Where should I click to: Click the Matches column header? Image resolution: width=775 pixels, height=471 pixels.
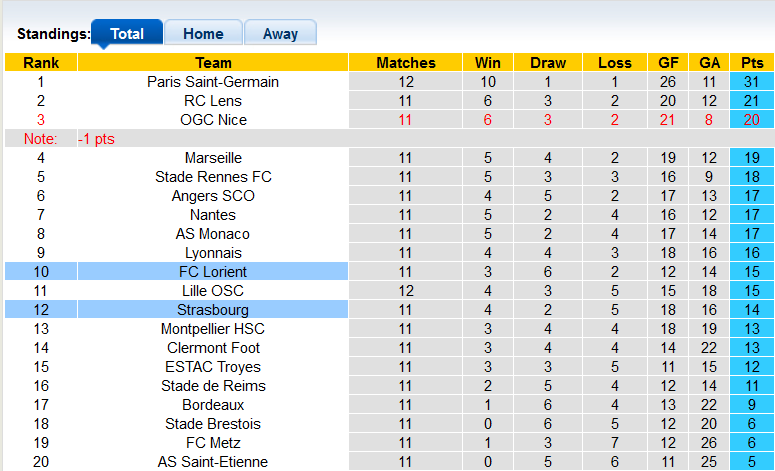click(406, 63)
